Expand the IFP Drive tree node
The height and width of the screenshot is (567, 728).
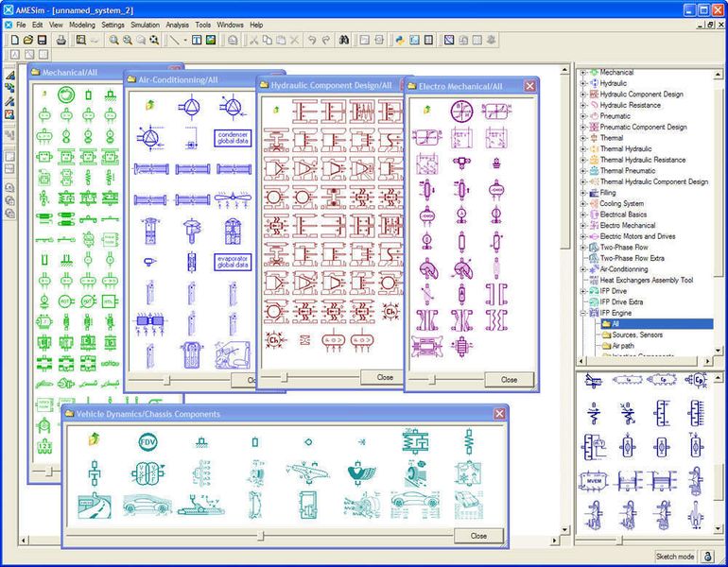[x=583, y=291]
